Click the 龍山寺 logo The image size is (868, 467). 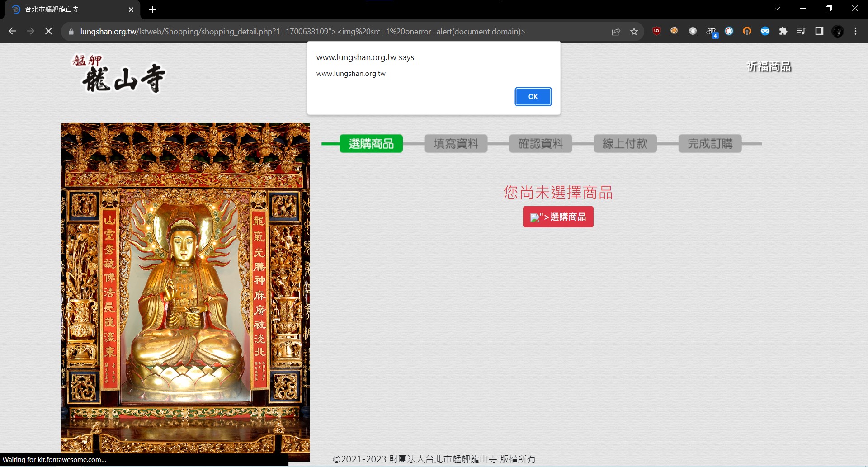(118, 73)
